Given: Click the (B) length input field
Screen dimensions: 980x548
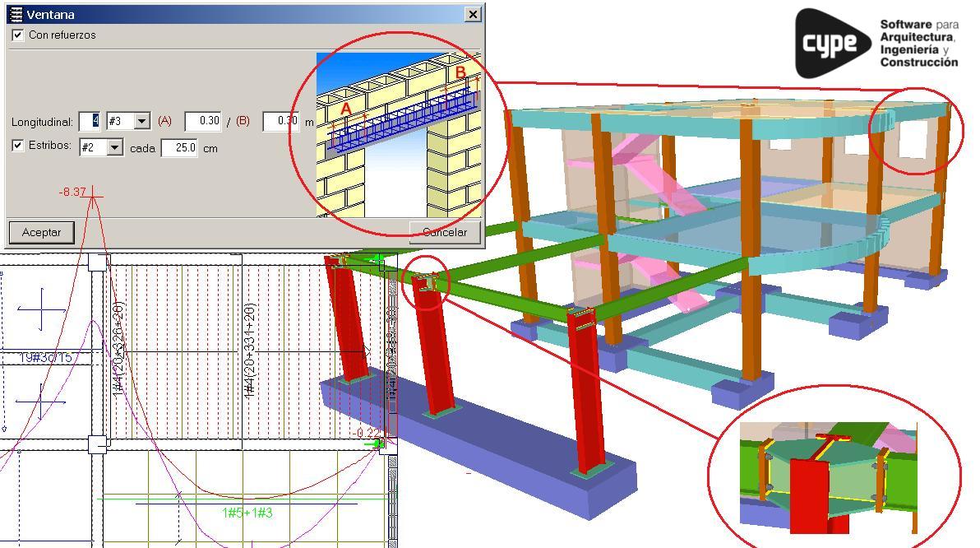Looking at the screenshot, I should tap(281, 121).
